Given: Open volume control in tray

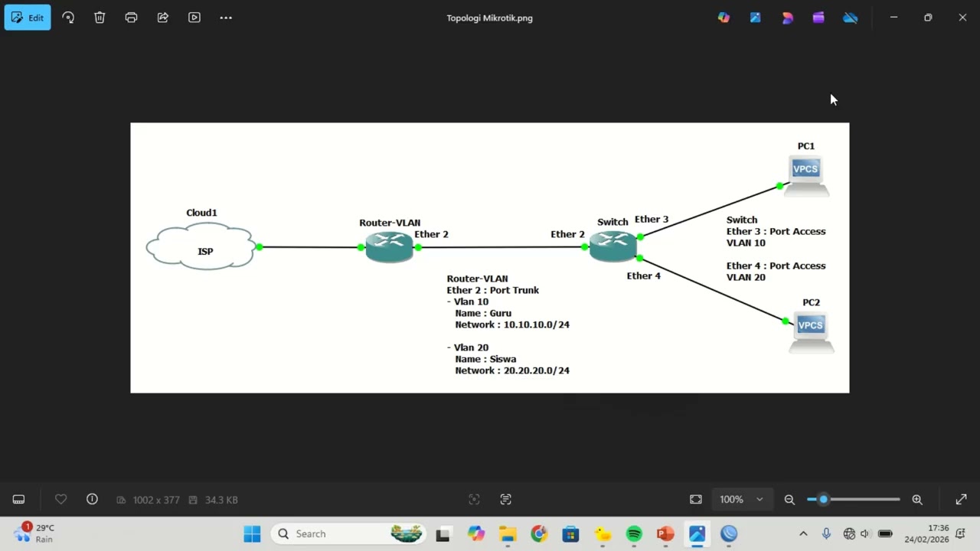Looking at the screenshot, I should pos(865,534).
